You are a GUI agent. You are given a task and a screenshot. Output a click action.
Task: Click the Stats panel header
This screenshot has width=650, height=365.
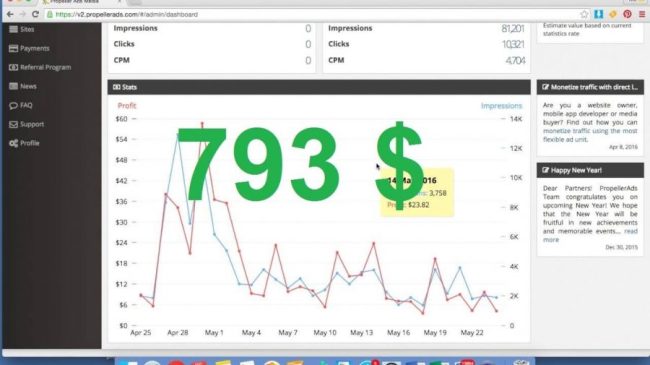click(319, 87)
